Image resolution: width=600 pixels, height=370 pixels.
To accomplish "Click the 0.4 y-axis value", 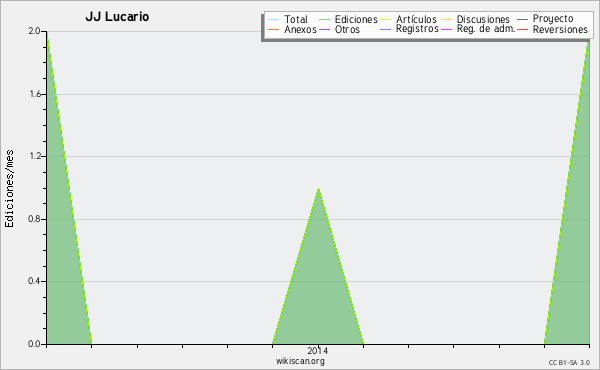I will (x=34, y=281).
